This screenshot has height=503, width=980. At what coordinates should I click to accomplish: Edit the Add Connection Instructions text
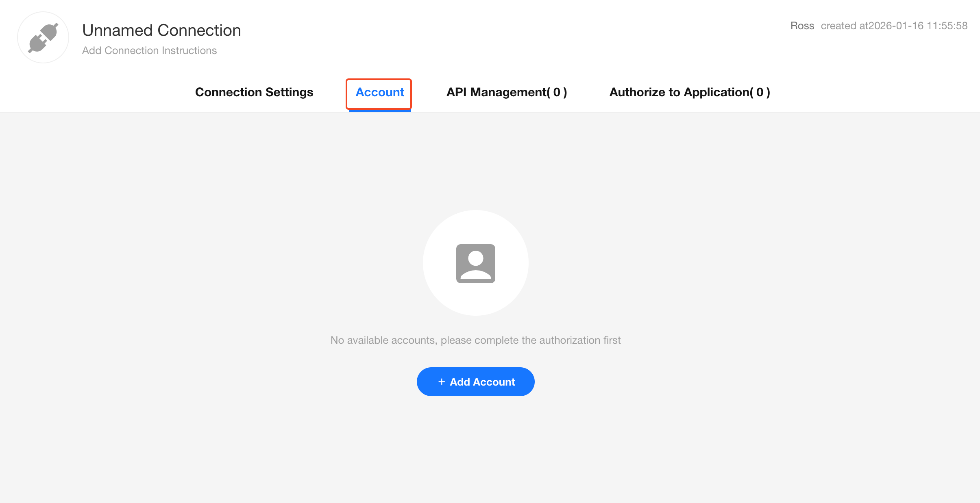click(x=149, y=50)
